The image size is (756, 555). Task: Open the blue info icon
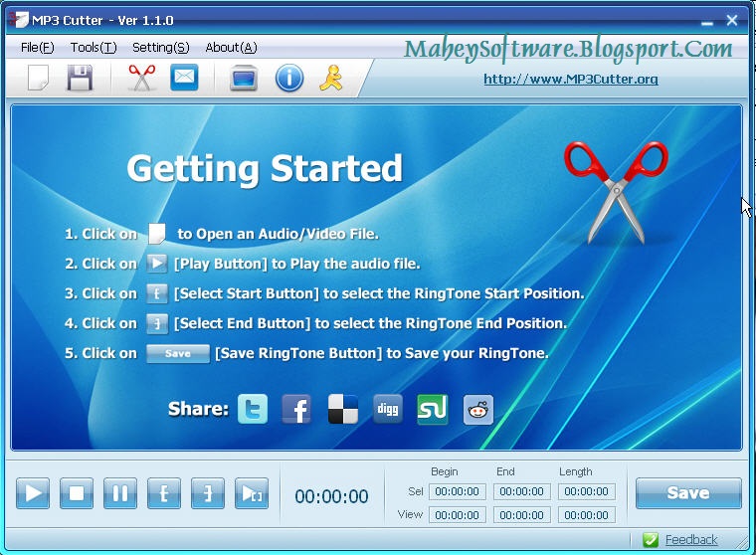(289, 78)
